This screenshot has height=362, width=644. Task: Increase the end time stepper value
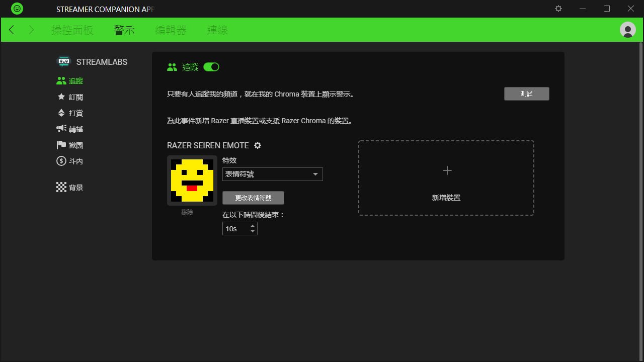(x=253, y=226)
